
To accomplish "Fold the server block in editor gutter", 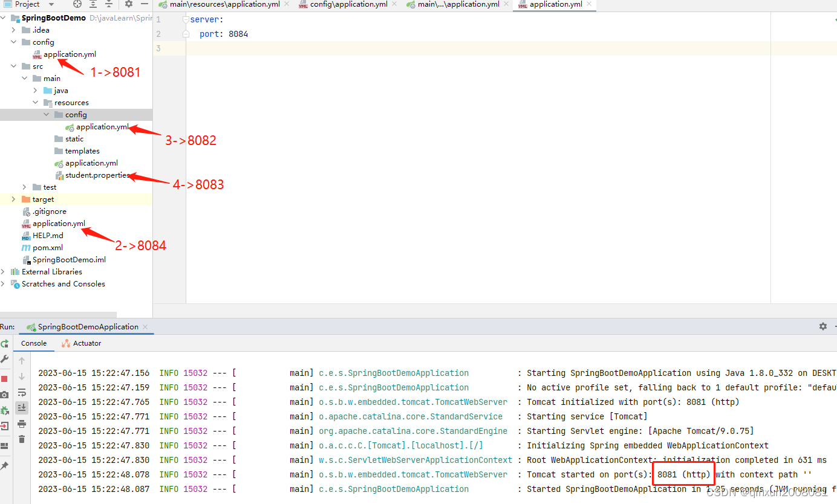I will pyautogui.click(x=186, y=20).
